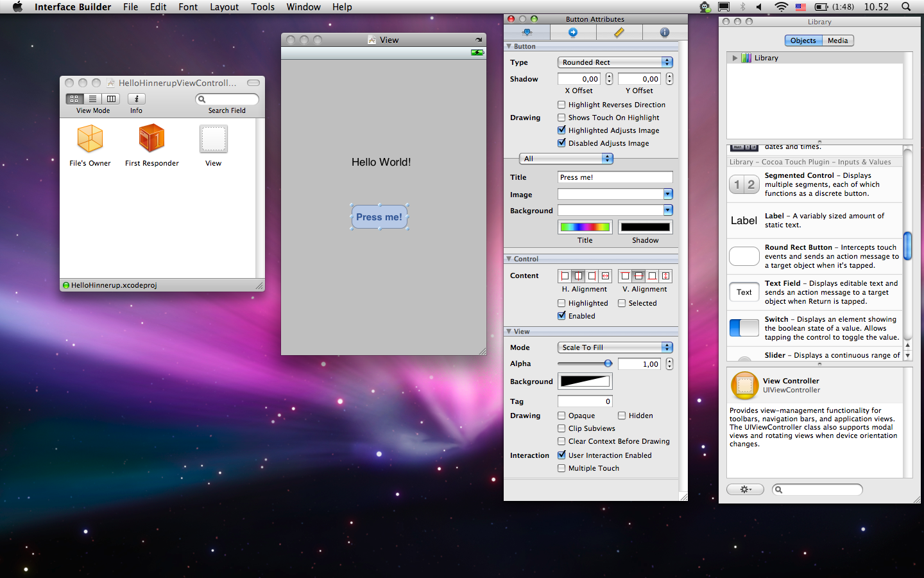Click the Alpha slider knob
The image size is (924, 578).
[608, 363]
